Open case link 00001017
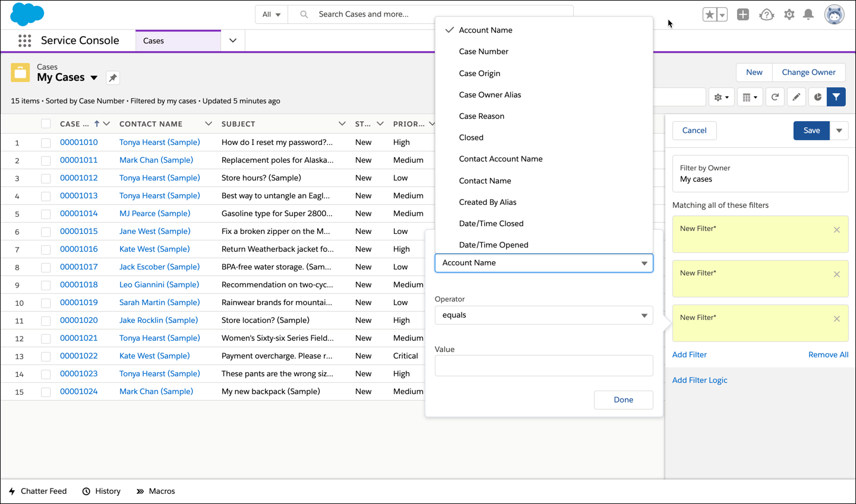856x504 pixels. [78, 267]
